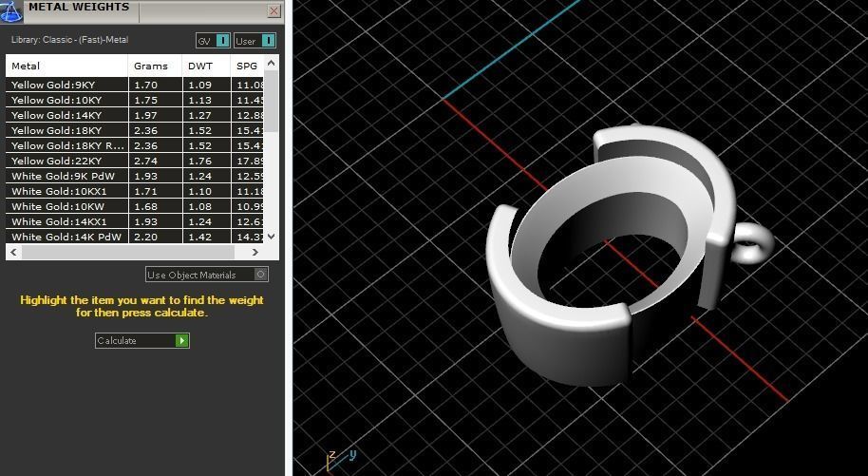Viewport: 868px width, 476px height.
Task: Click the 1.42 DWT value for 14K PdW
Action: click(199, 237)
